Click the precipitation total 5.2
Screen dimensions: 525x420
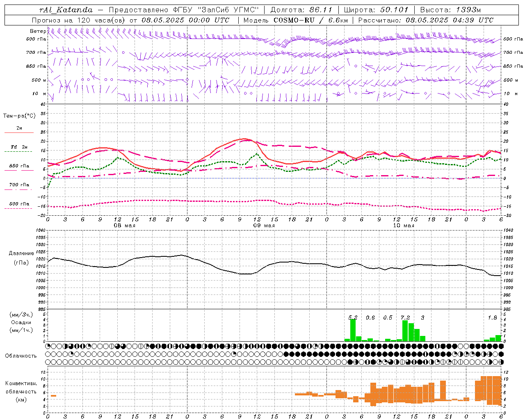[353, 317]
